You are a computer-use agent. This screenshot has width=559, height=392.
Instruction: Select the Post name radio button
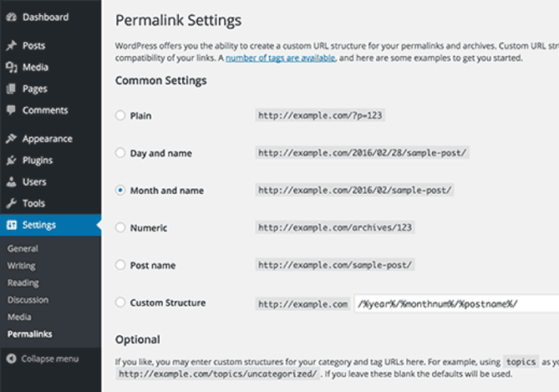click(x=121, y=265)
